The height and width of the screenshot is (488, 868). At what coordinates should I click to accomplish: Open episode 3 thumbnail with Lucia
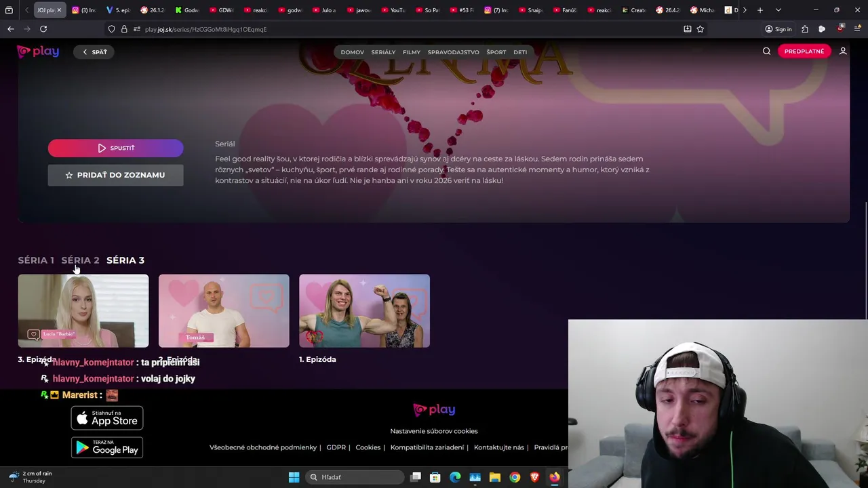click(x=83, y=311)
